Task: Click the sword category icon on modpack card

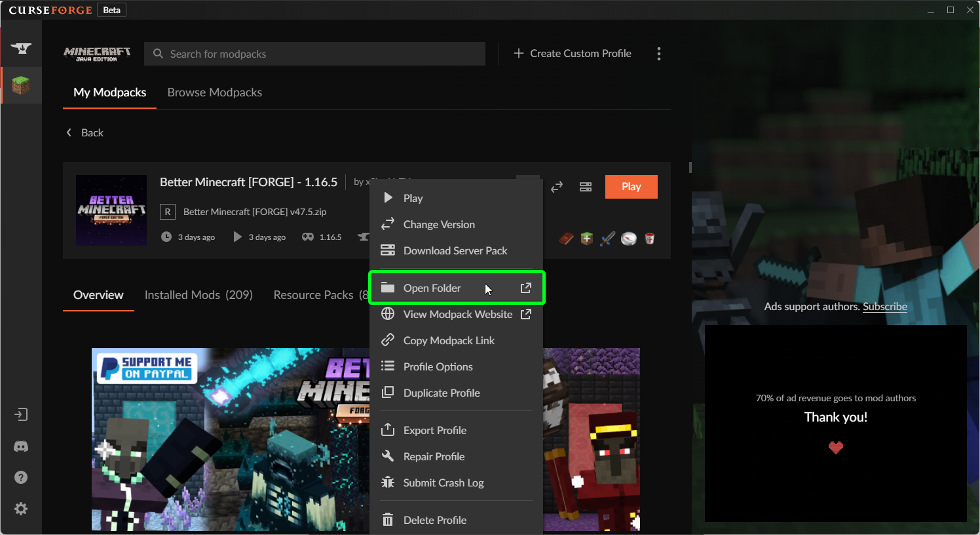Action: tap(608, 239)
